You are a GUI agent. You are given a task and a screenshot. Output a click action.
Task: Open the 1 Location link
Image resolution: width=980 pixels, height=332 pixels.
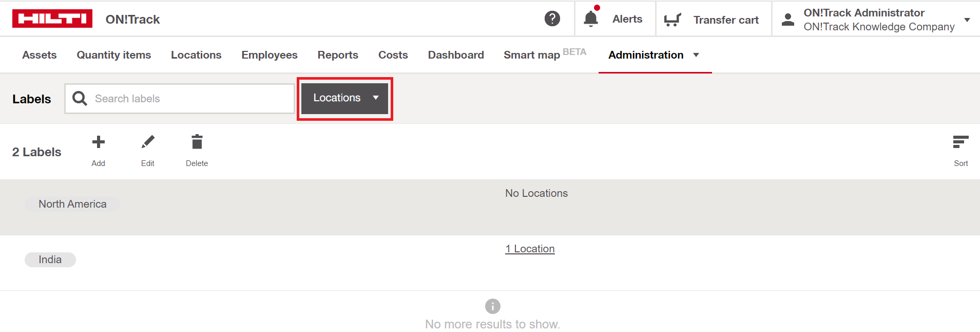pos(529,249)
